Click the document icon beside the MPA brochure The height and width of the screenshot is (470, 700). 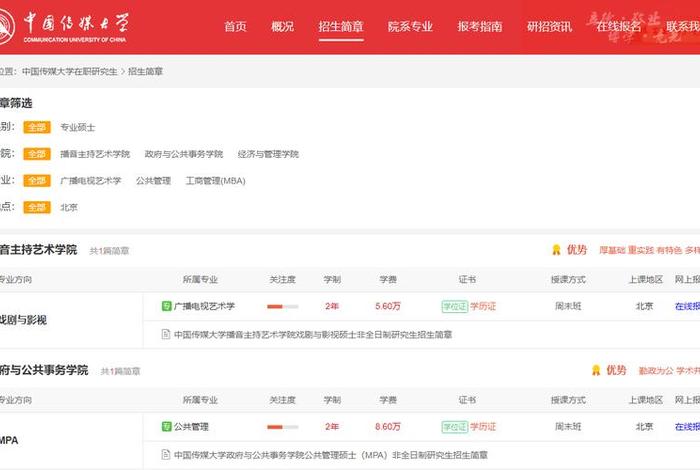pos(166,454)
